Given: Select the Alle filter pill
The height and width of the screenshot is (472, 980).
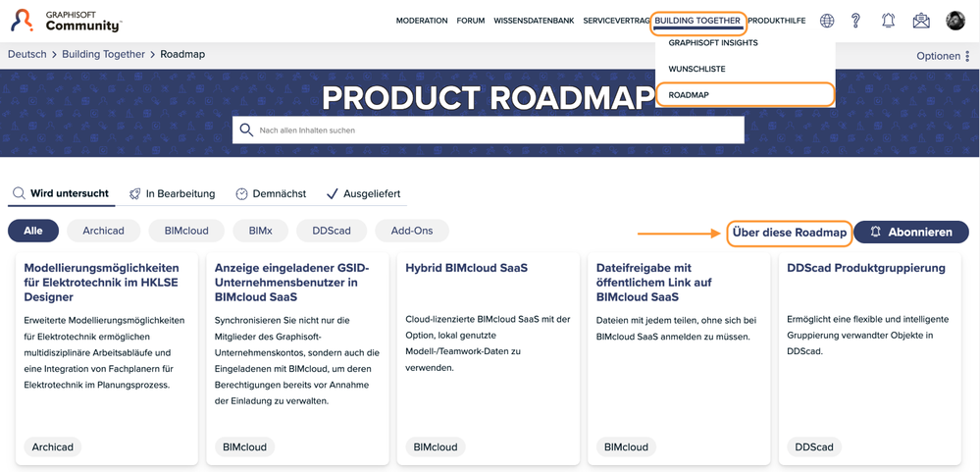Looking at the screenshot, I should 33,231.
